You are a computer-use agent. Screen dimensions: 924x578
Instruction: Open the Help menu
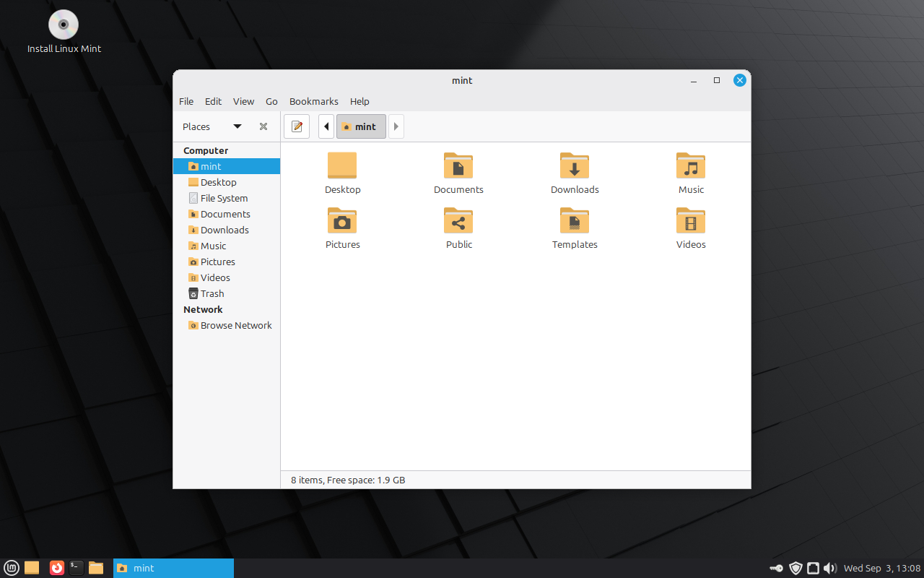359,101
